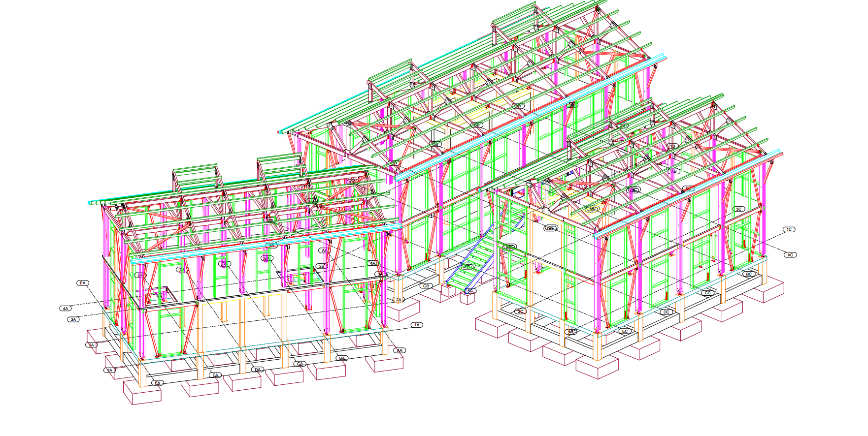
Task: Click the BC grid label on right building
Action: 749,274
